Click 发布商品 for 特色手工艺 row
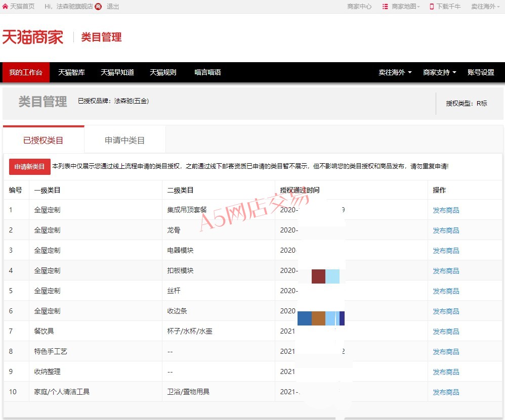 446,352
